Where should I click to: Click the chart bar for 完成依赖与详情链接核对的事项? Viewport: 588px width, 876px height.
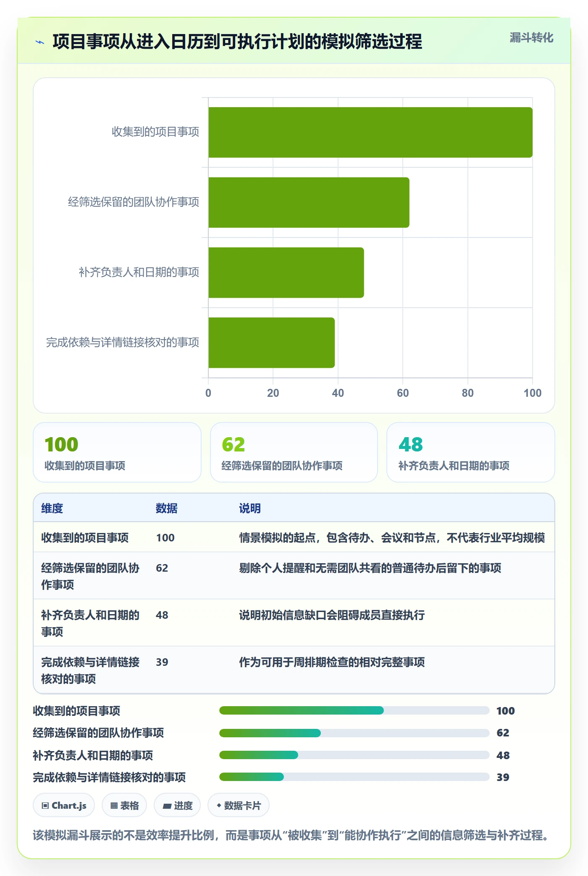click(271, 343)
